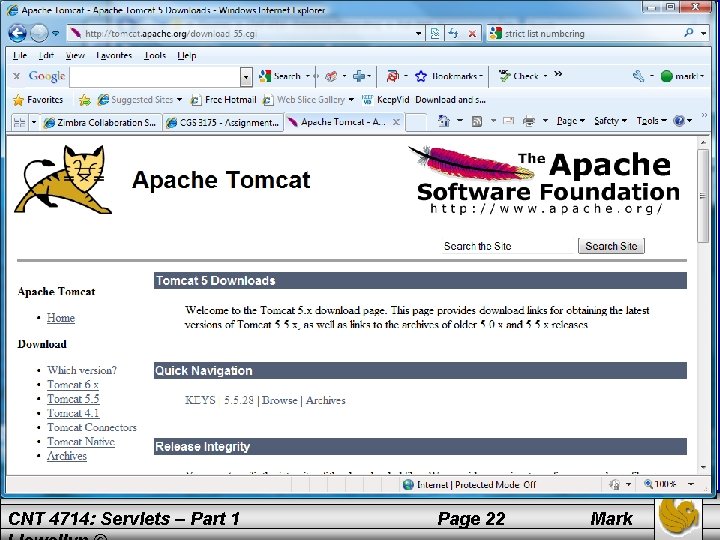Click the Google toolbar share plus icon
720x540 pixels.
359,76
